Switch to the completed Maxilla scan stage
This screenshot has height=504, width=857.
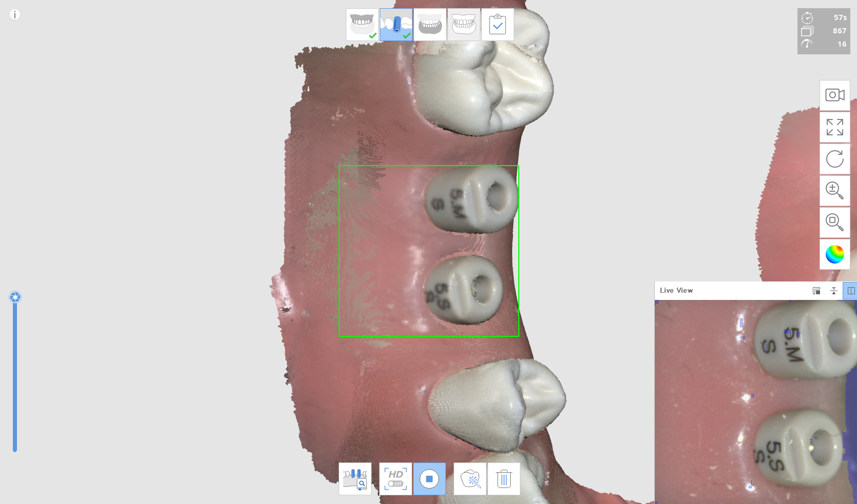361,24
